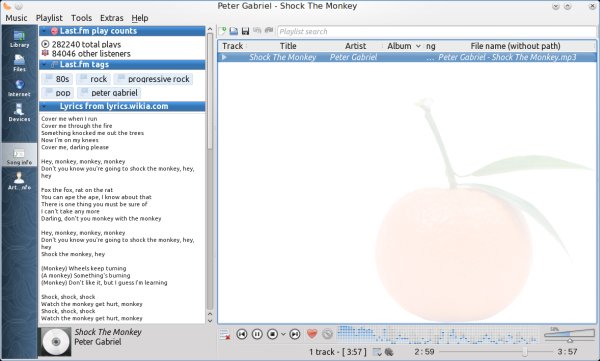
Task: Click the rock tag button
Action: 93,79
